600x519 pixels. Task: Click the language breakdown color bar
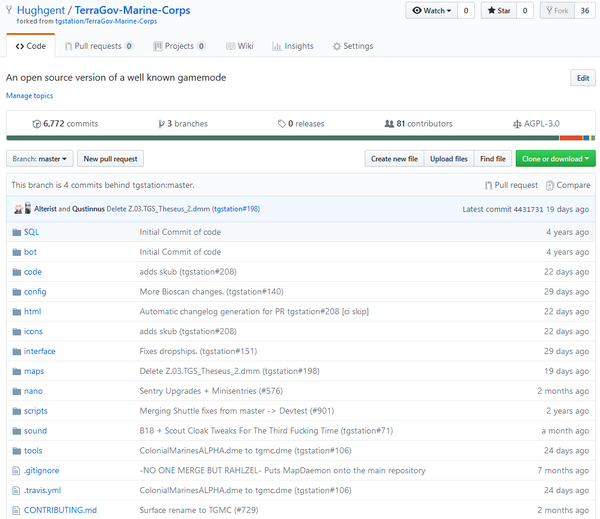[x=300, y=138]
